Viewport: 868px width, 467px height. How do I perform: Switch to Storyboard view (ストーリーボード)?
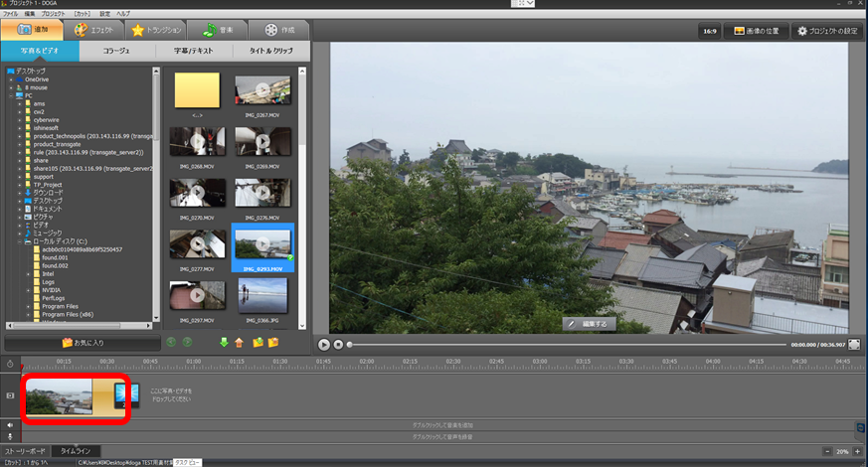[x=26, y=451]
